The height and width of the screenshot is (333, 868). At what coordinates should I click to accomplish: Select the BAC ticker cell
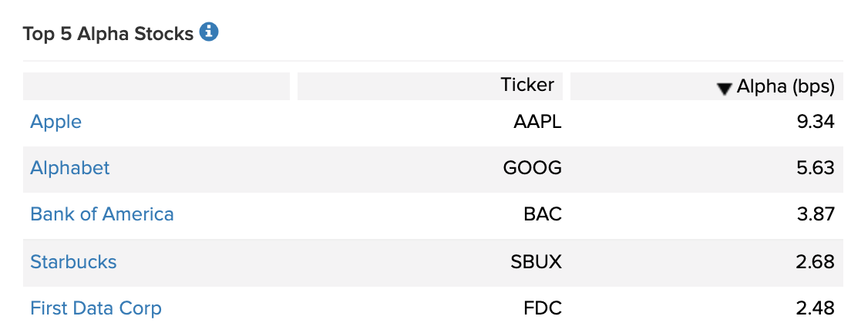pyautogui.click(x=543, y=214)
